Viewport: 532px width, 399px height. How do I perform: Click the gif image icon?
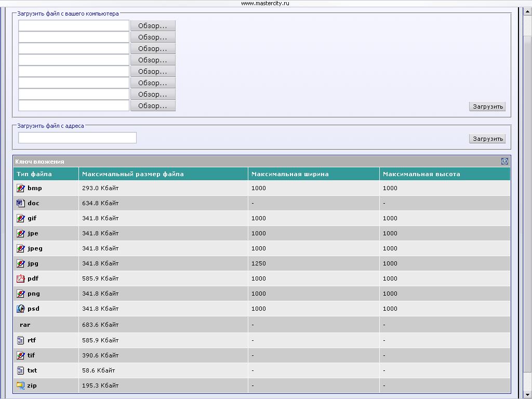point(21,218)
